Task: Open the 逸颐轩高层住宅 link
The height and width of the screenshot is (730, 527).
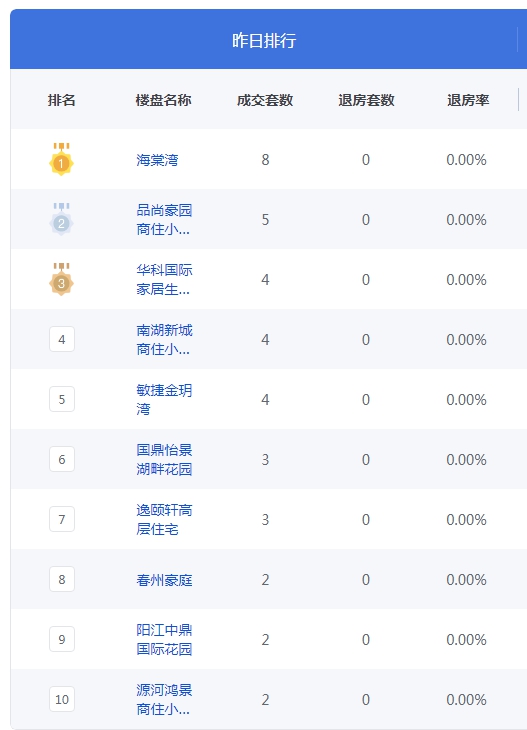Action: [x=164, y=520]
